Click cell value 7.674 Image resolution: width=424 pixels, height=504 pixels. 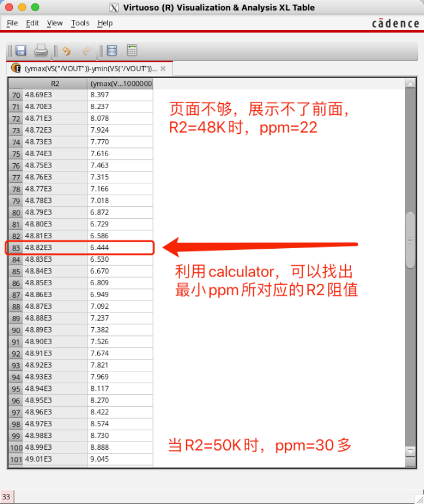click(121, 353)
